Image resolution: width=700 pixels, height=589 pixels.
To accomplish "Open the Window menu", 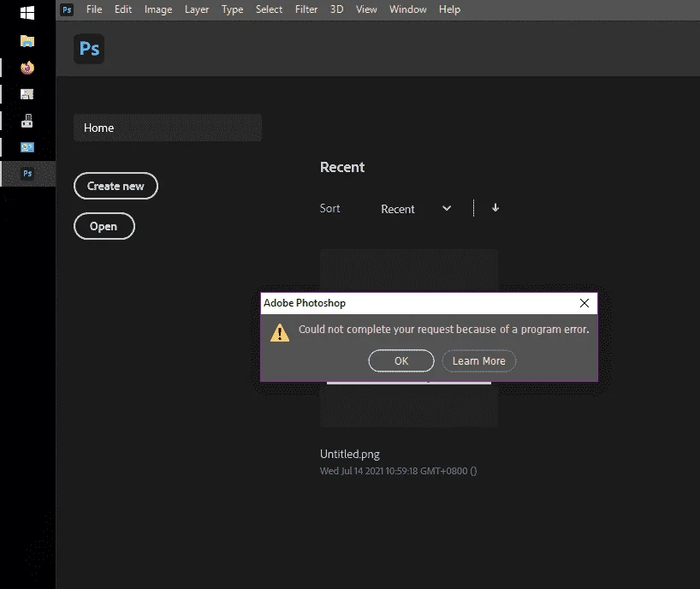I will coord(408,9).
